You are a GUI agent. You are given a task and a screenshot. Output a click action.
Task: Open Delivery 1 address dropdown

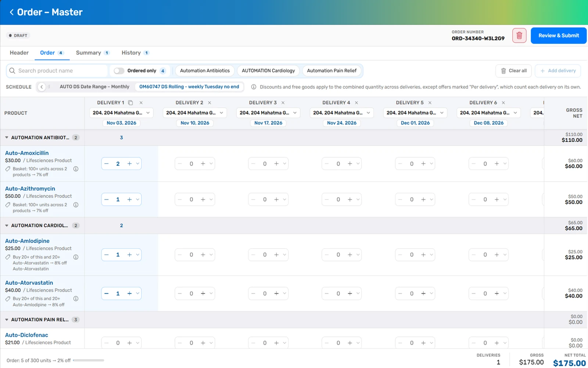click(121, 113)
